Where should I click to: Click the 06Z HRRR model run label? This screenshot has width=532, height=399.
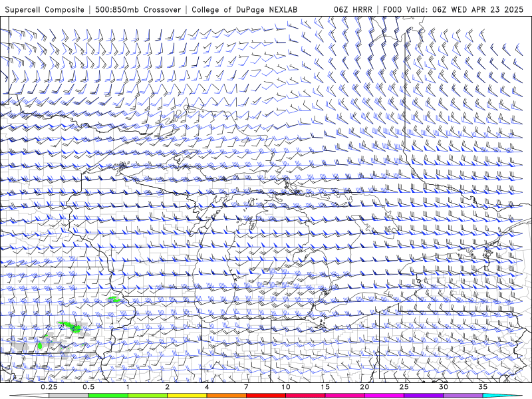(353, 9)
